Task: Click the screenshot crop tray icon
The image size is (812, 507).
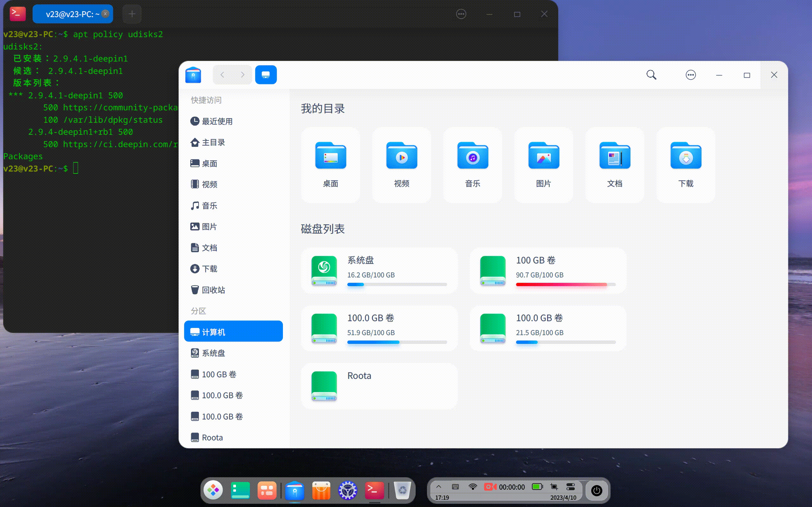Action: tap(554, 487)
